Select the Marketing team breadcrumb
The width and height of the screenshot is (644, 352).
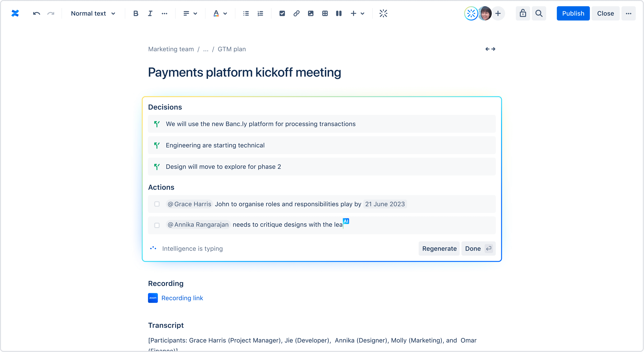[171, 48]
